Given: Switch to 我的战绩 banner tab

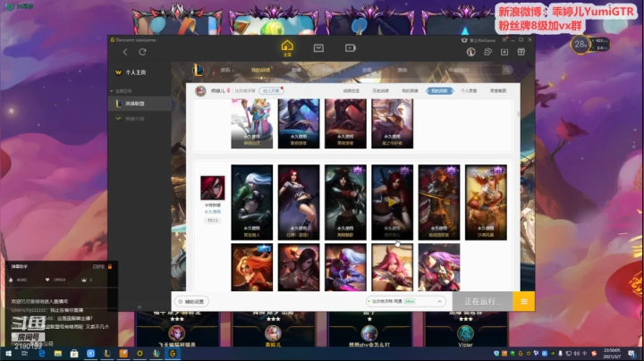Looking at the screenshot, I should click(260, 71).
